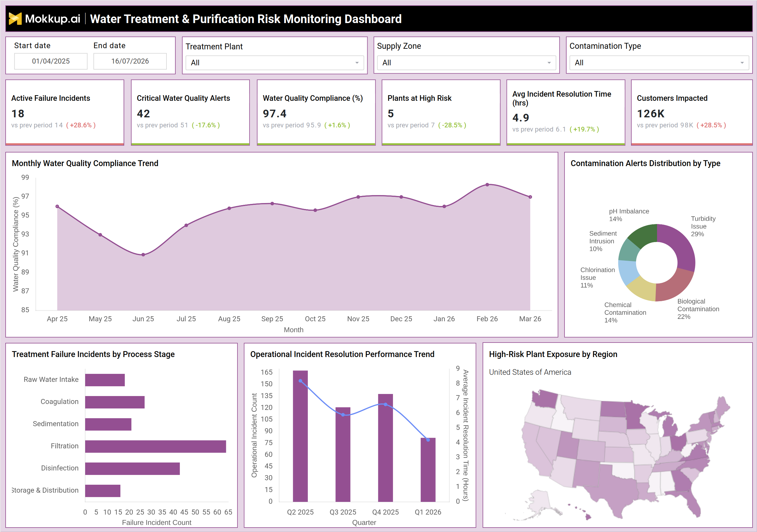Viewport: 757px width, 532px height.
Task: Click the Q2 2025 incident count bar
Action: tap(300, 436)
